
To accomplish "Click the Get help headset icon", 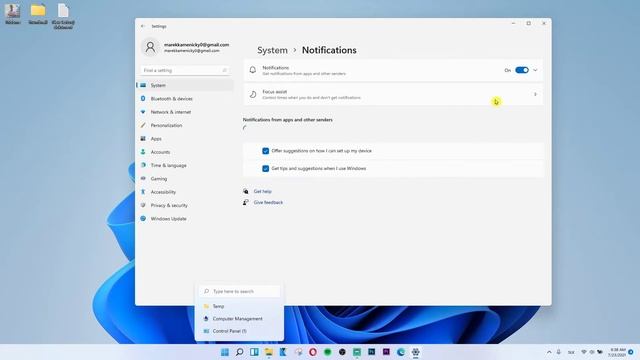I will pyautogui.click(x=246, y=191).
